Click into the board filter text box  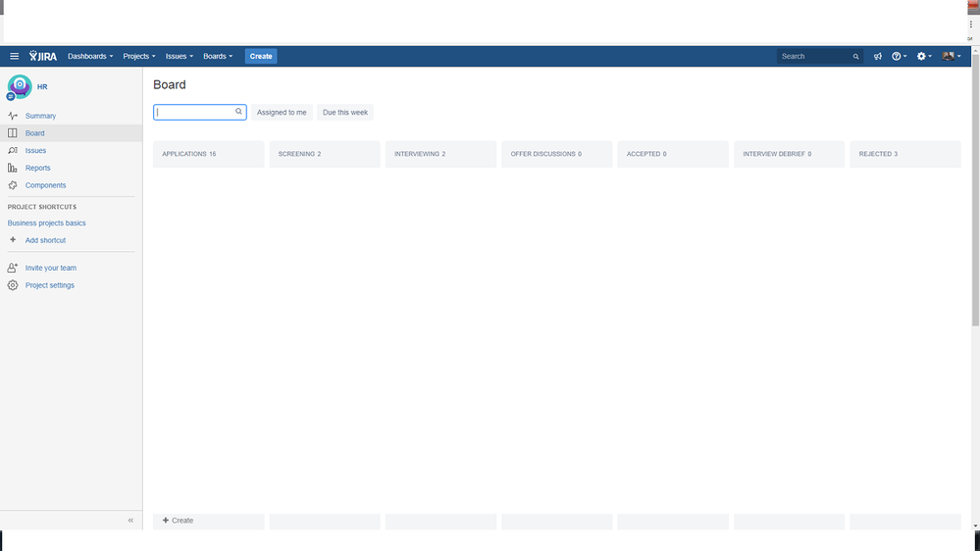pyautogui.click(x=200, y=113)
